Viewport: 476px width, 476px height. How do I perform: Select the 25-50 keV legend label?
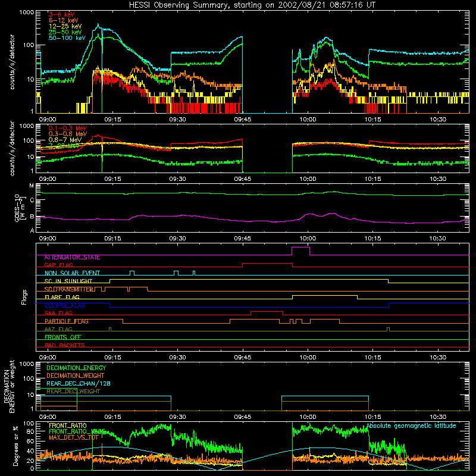point(65,32)
